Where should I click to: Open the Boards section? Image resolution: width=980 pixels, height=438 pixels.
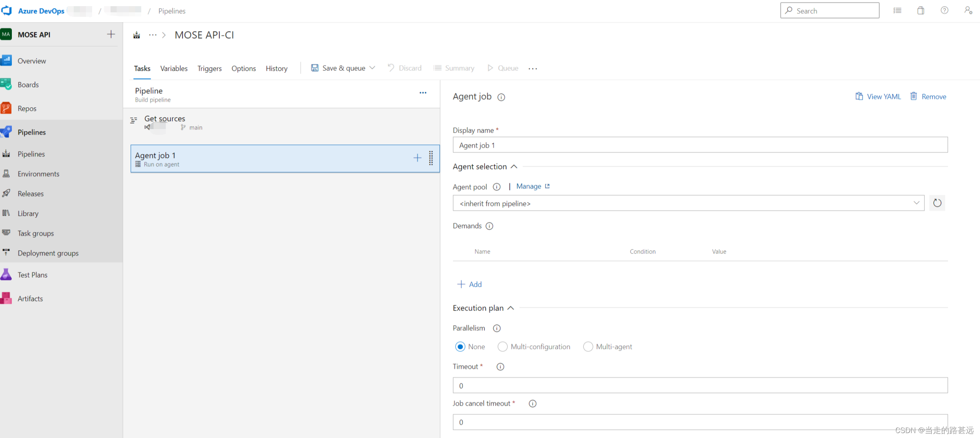tap(28, 84)
